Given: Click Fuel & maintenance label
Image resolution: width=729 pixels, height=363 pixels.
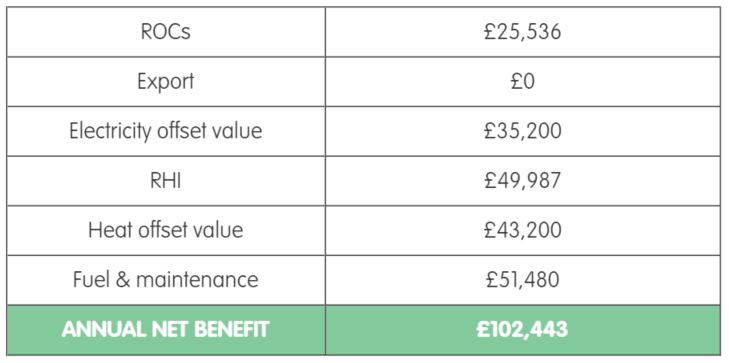Looking at the screenshot, I should click(166, 280).
